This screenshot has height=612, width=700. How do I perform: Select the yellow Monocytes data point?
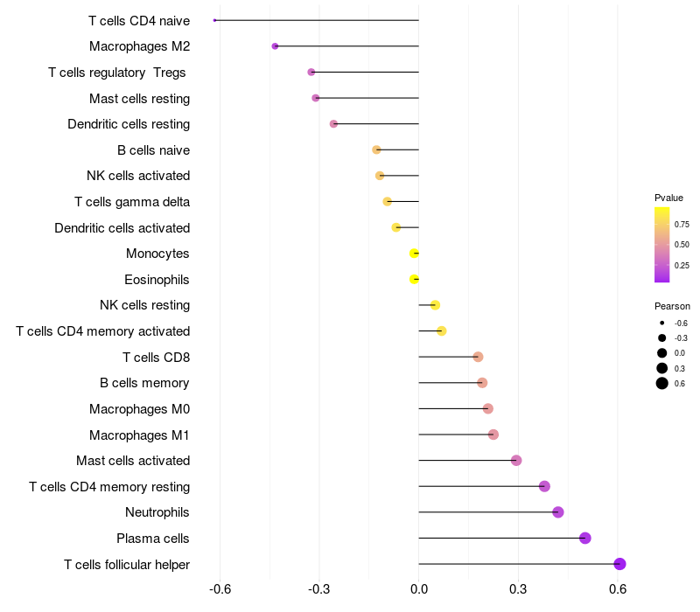pos(414,254)
